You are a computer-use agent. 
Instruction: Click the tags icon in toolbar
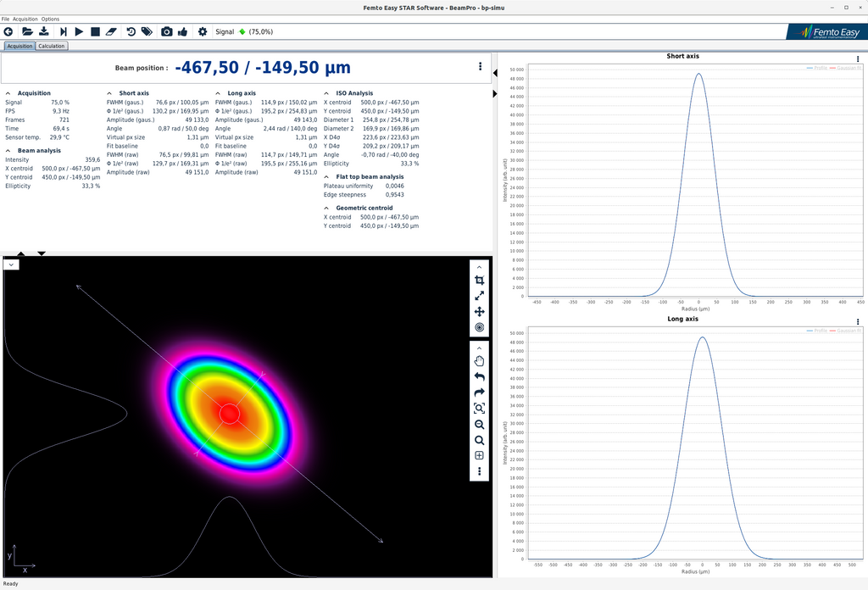[147, 31]
